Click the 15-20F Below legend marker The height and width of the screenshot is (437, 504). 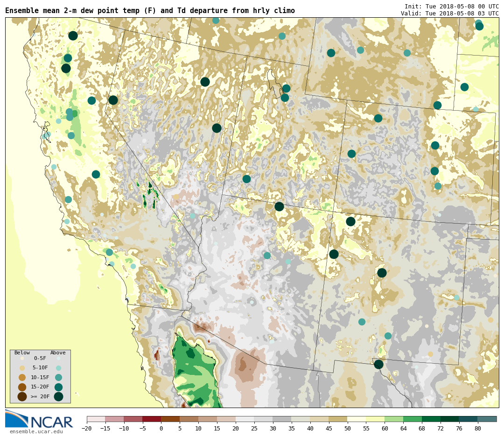tap(22, 387)
